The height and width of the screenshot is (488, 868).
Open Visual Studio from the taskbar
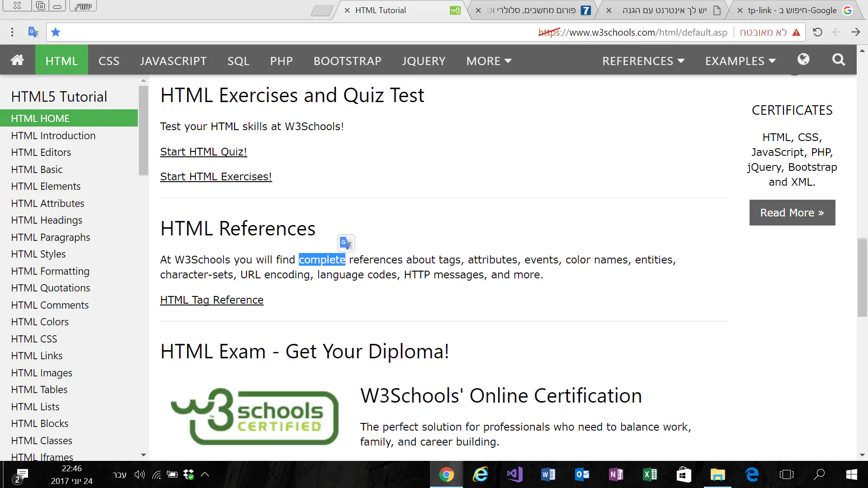coord(514,474)
